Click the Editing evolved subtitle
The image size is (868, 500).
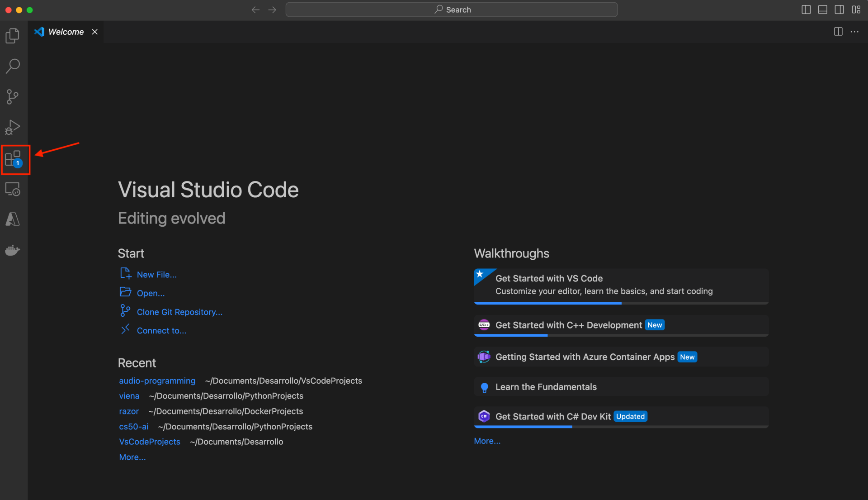pyautogui.click(x=171, y=218)
